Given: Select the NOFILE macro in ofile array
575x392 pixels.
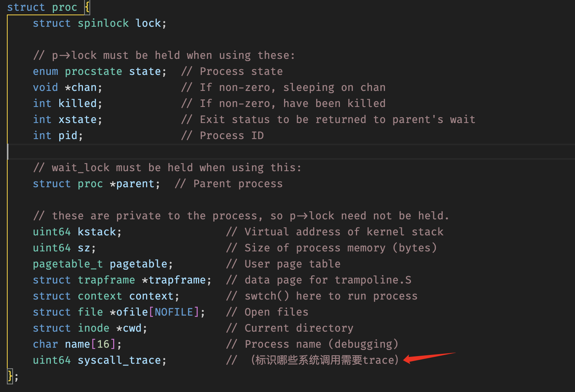Looking at the screenshot, I should coord(174,312).
